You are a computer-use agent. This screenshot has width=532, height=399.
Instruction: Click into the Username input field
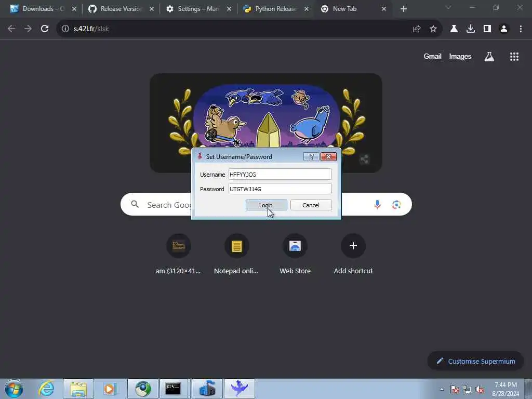(x=280, y=175)
